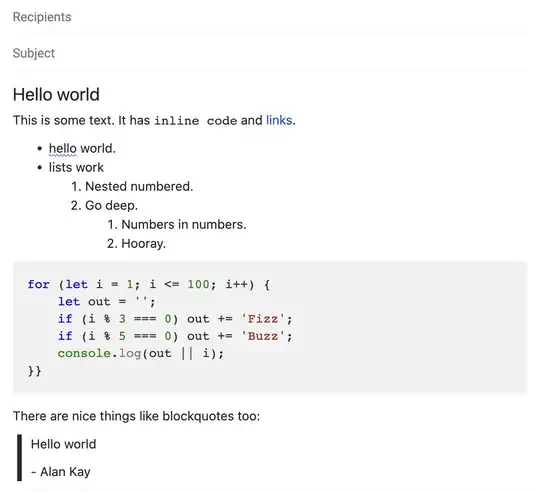The image size is (540, 492).
Task: Click the 'Buzz' string in code
Action: click(263, 336)
